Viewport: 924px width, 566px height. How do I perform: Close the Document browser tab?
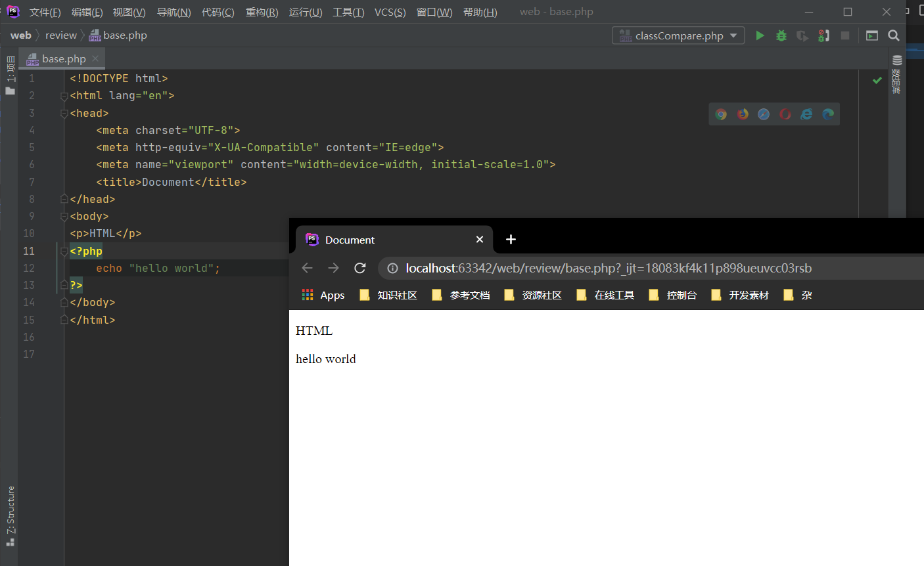coord(480,240)
